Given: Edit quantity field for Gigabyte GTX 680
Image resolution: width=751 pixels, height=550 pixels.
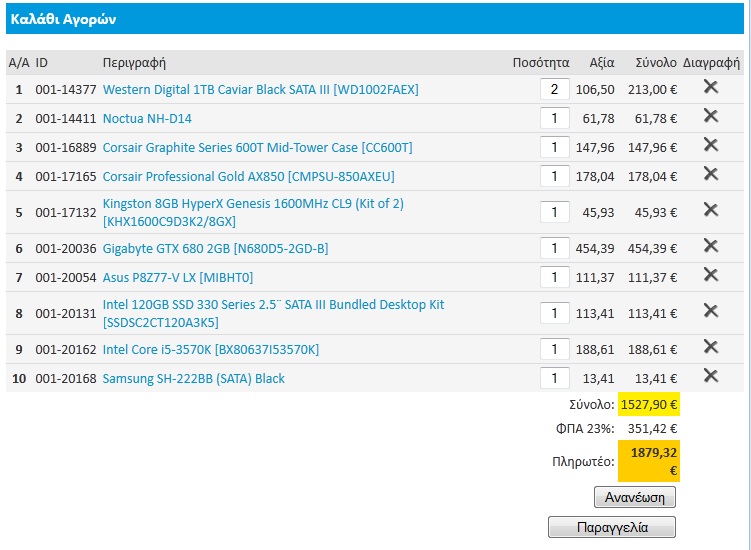Looking at the screenshot, I should 555,248.
